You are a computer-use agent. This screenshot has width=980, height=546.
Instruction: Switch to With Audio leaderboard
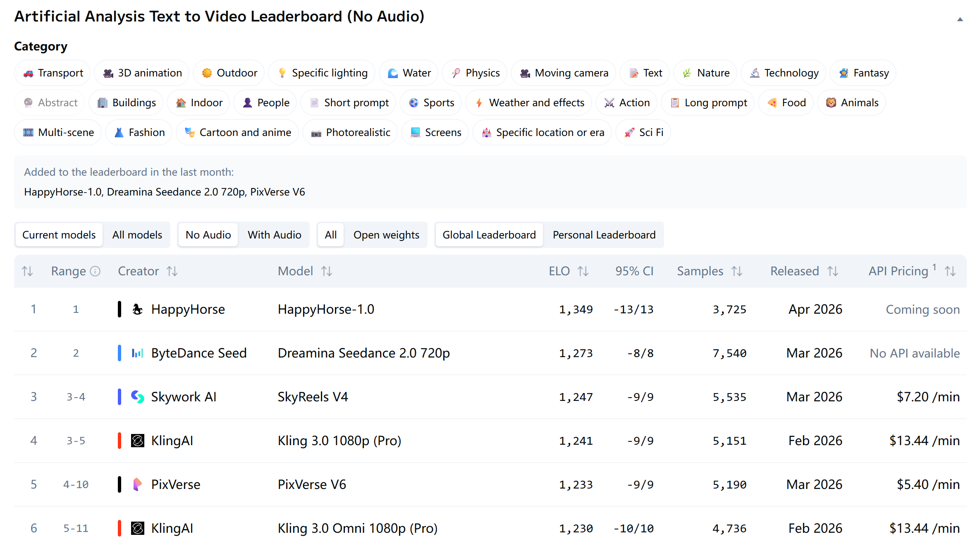pos(274,235)
